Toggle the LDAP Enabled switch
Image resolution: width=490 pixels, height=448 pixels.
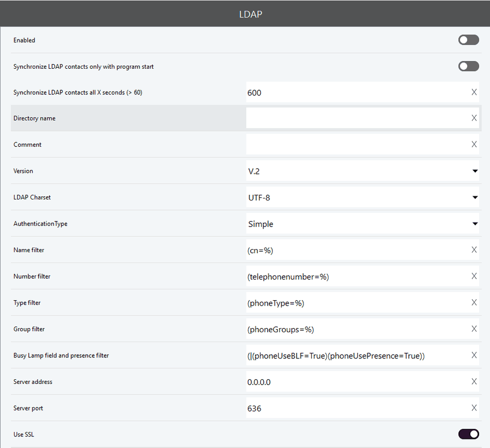click(468, 40)
